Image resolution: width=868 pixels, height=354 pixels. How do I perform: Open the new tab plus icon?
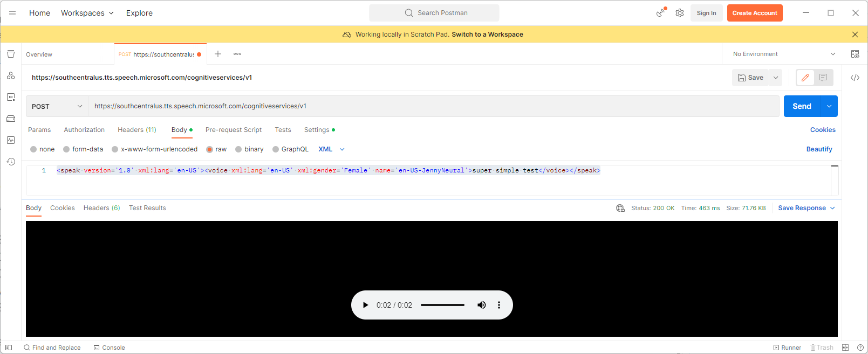[x=218, y=54]
